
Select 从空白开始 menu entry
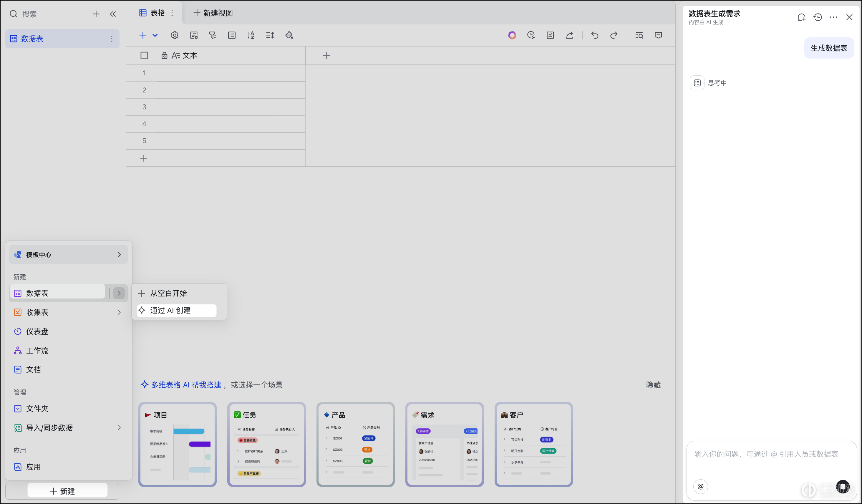pyautogui.click(x=179, y=293)
